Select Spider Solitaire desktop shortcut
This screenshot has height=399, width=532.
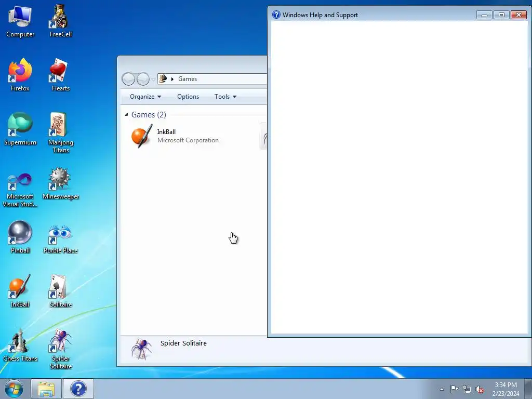pos(60,349)
